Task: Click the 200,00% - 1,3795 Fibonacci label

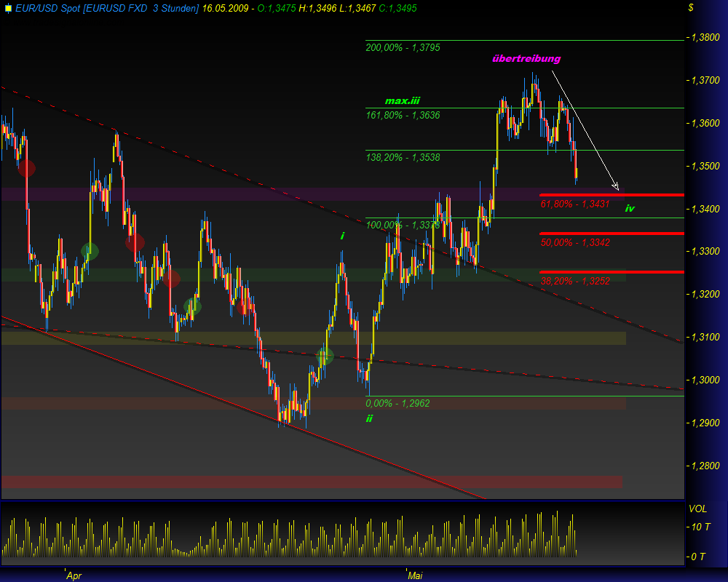Action: pyautogui.click(x=401, y=48)
